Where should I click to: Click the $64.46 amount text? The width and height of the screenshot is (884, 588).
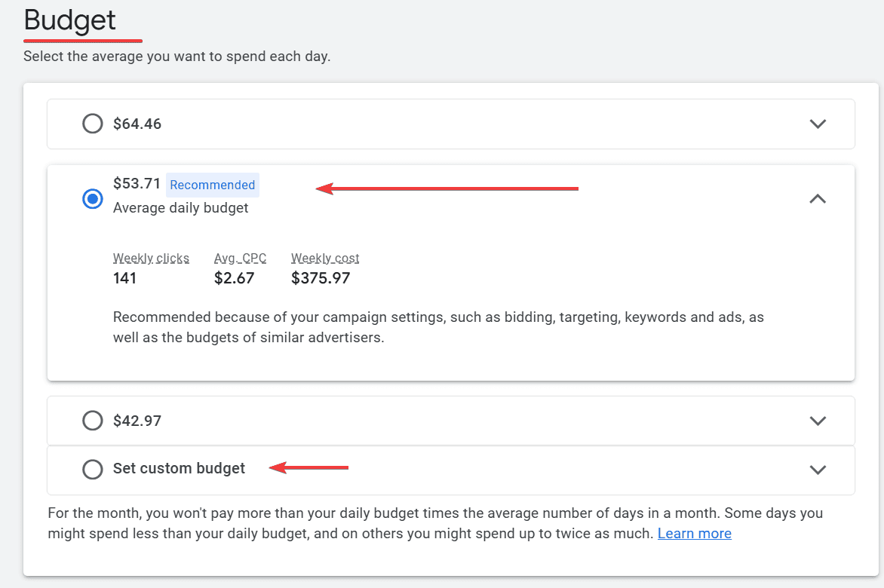tap(137, 124)
